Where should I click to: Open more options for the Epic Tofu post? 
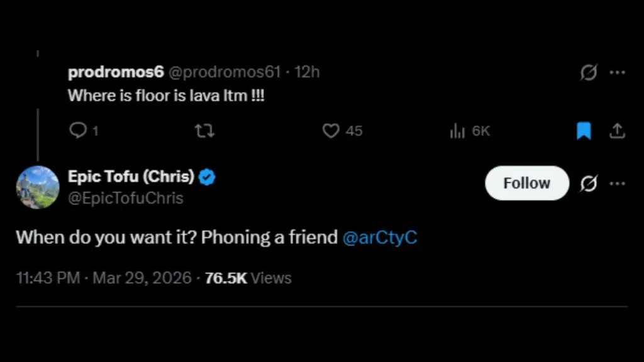point(618,184)
